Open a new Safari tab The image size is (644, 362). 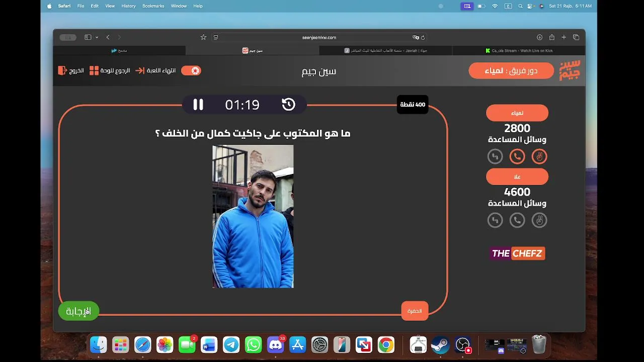pos(564,37)
